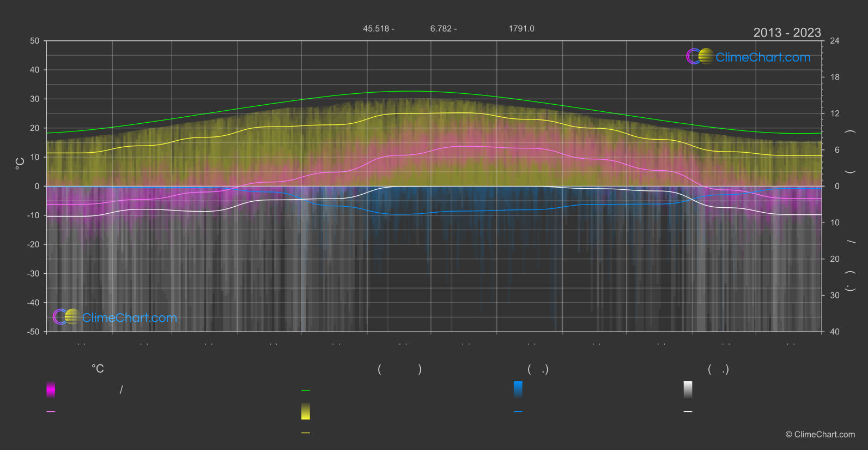Click the 2013 - 2023 year range label
Image resolution: width=868 pixels, height=450 pixels.
787,33
